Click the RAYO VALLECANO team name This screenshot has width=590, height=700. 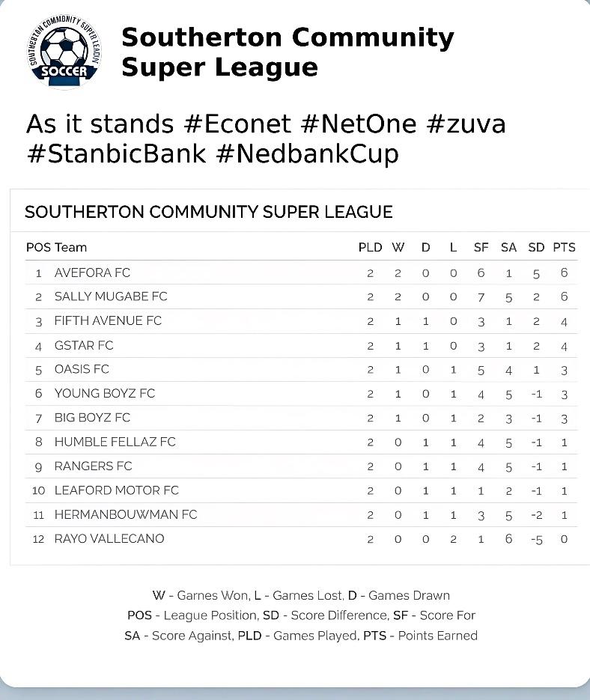click(109, 538)
